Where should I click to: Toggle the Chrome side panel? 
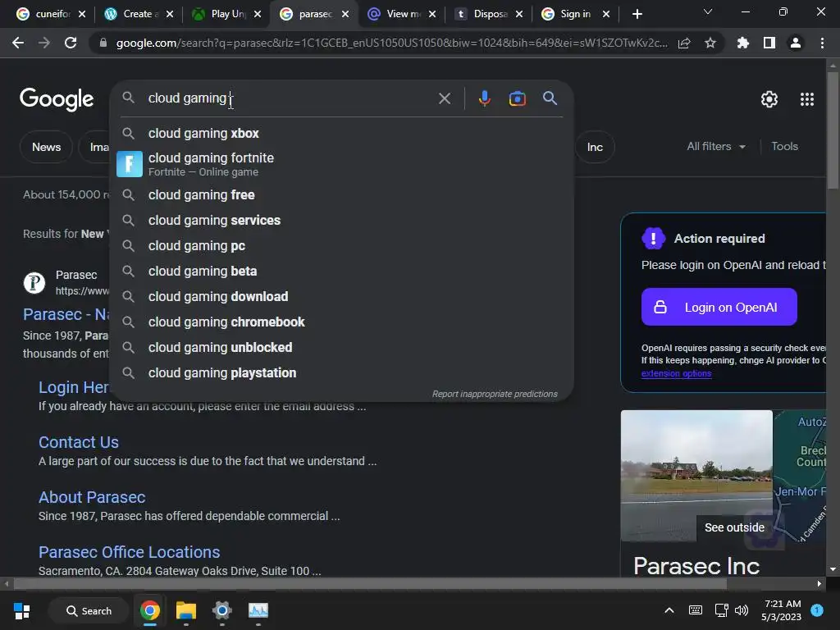click(769, 43)
